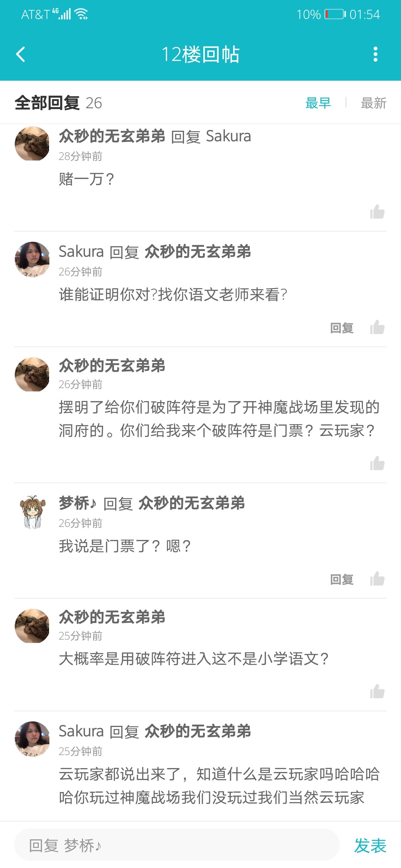401x868 pixels.
Task: Like the "大概率是用破阵符进入" comment
Action: pyautogui.click(x=377, y=691)
